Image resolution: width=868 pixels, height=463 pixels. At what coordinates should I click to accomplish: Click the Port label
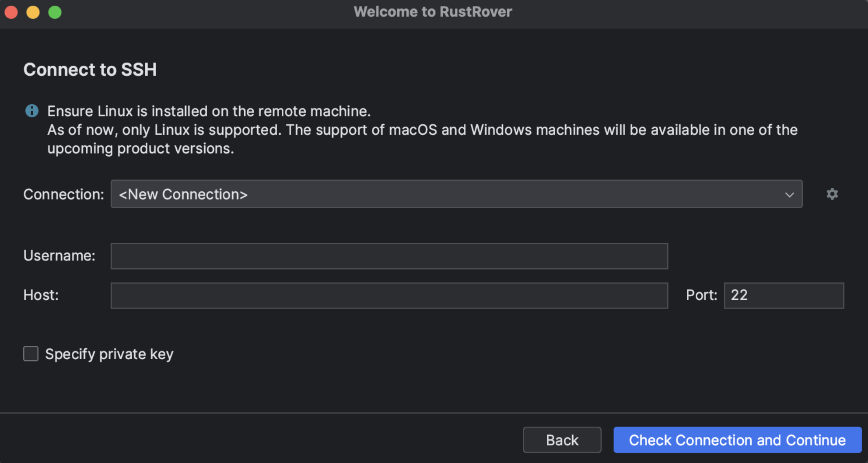click(x=701, y=295)
